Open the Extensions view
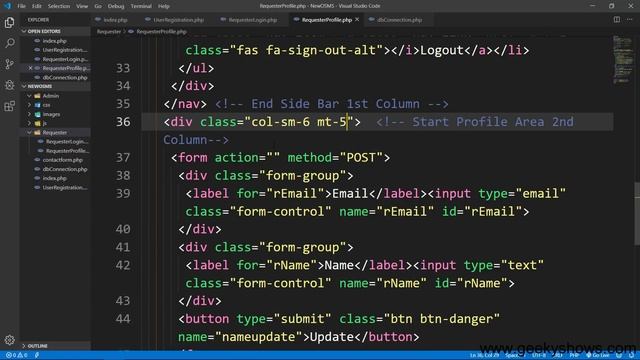The width and height of the screenshot is (640, 360). point(9,106)
